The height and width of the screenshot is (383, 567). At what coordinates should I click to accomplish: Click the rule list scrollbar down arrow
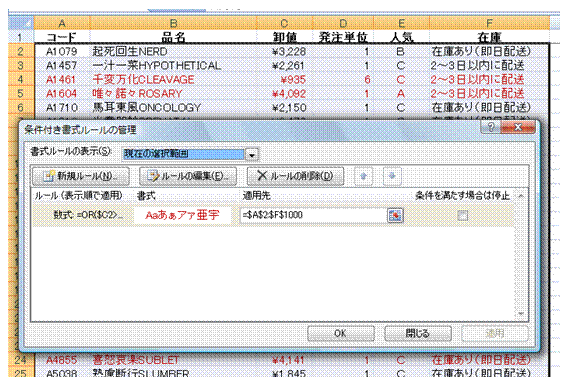tap(521, 314)
